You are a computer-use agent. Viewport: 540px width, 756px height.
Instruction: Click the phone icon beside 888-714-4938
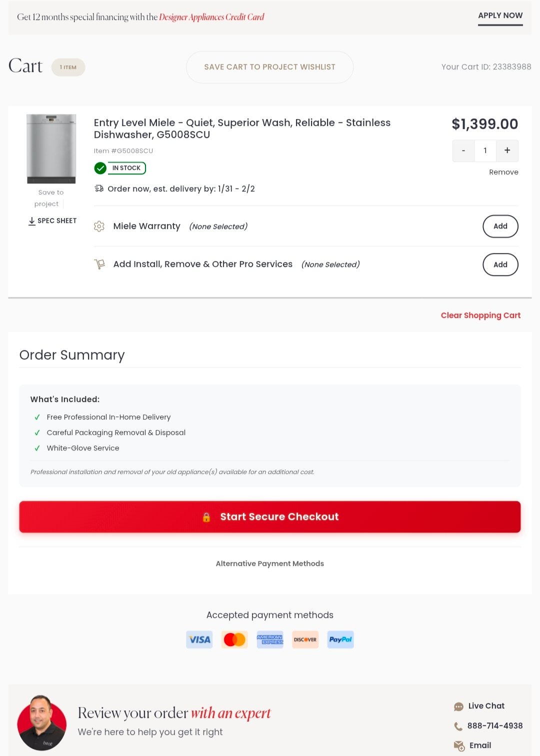tap(458, 726)
